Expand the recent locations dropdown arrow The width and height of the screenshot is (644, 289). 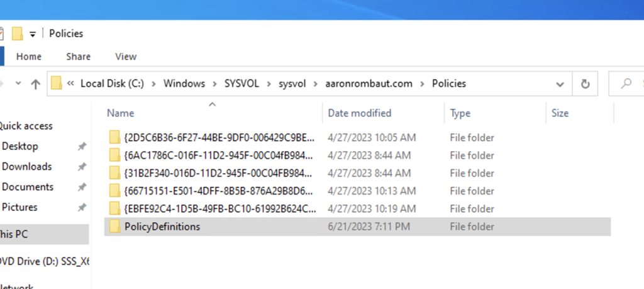tap(18, 84)
